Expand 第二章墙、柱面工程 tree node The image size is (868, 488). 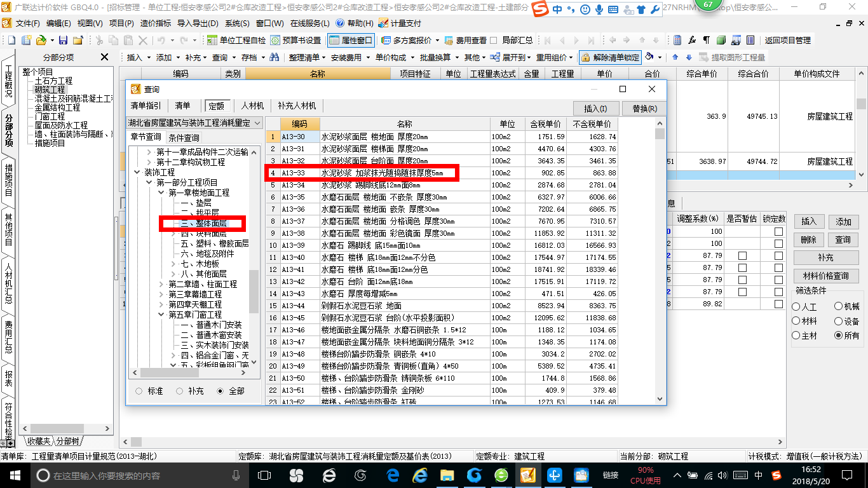[161, 284]
